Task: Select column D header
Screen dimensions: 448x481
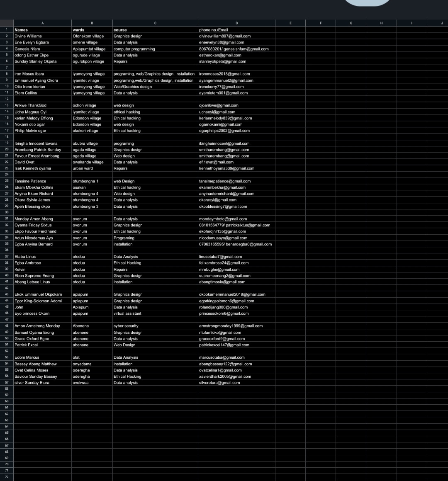Action: tap(236, 23)
